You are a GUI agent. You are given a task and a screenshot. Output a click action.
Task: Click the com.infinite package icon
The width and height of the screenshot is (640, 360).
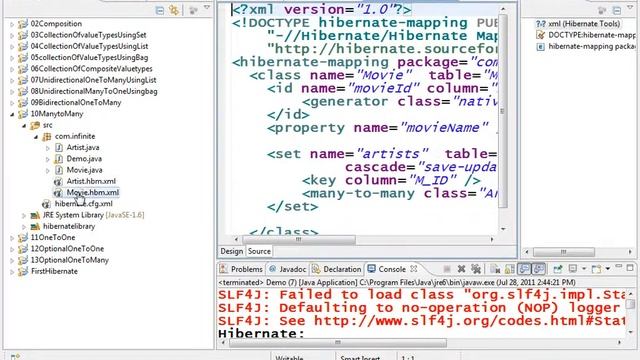(x=47, y=136)
